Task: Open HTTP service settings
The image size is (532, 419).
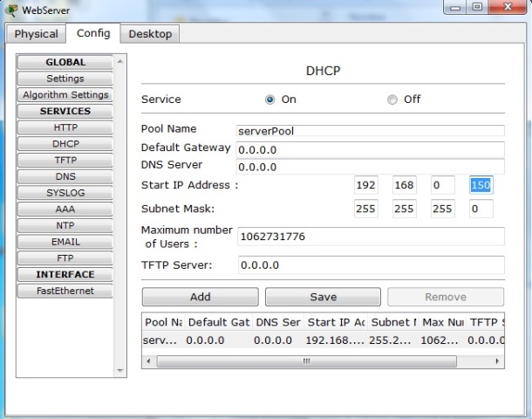Action: (65, 127)
